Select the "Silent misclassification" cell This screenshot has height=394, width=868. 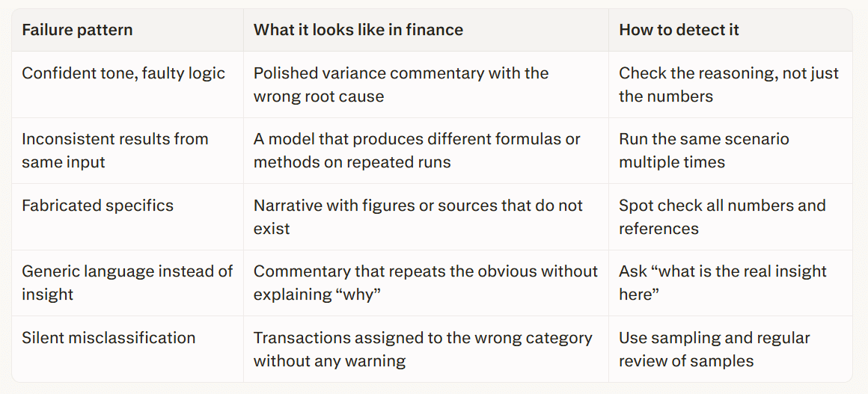tap(109, 338)
